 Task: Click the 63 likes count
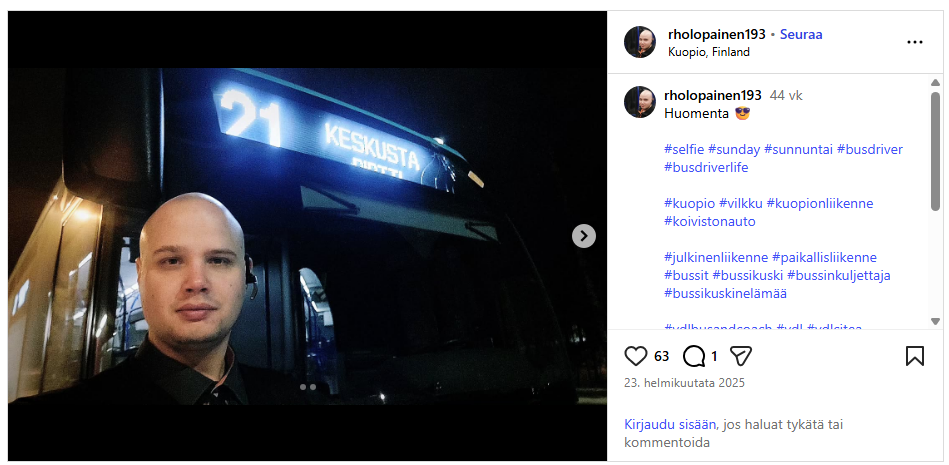coord(662,356)
